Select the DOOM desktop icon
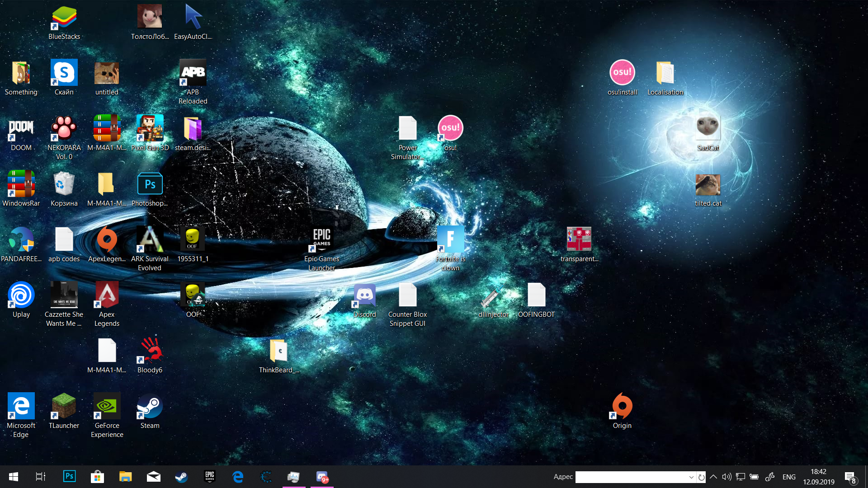 [21, 134]
